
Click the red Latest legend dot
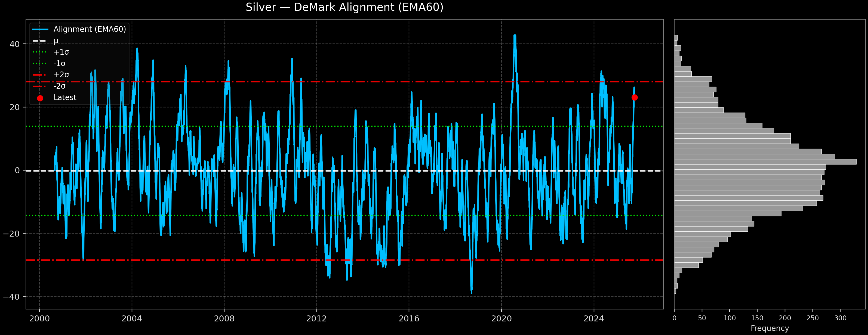point(40,98)
